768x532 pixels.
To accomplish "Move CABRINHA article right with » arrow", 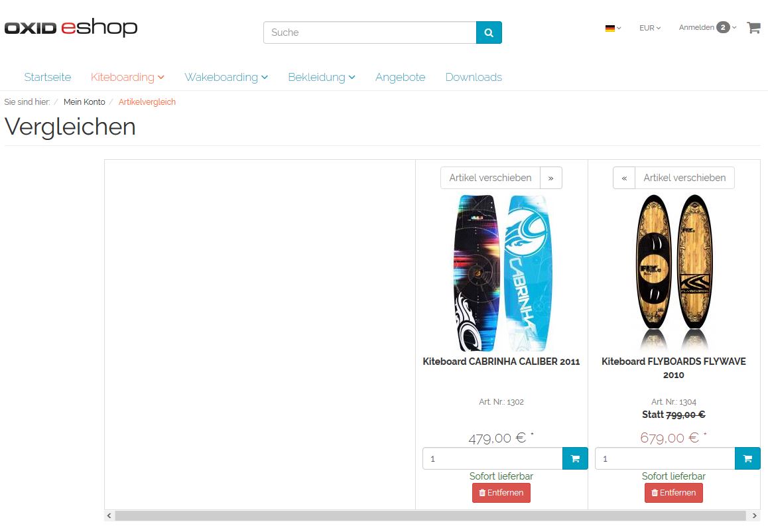I will pos(551,178).
